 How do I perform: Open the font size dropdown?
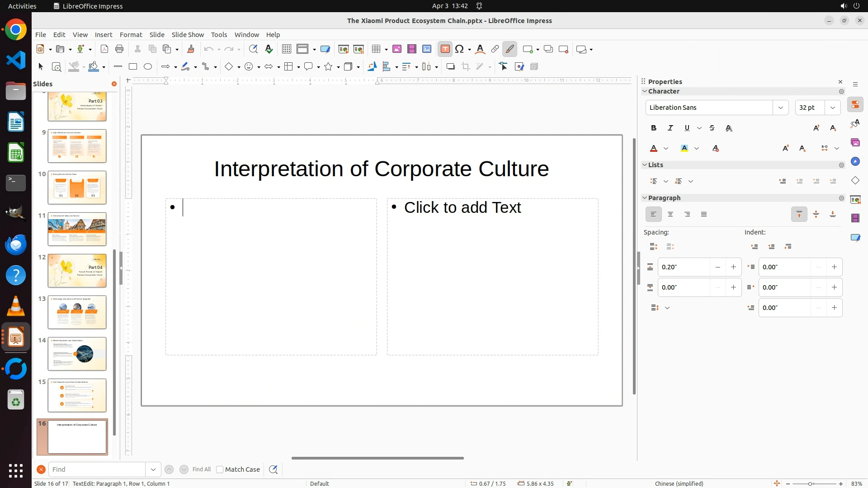[x=832, y=108]
